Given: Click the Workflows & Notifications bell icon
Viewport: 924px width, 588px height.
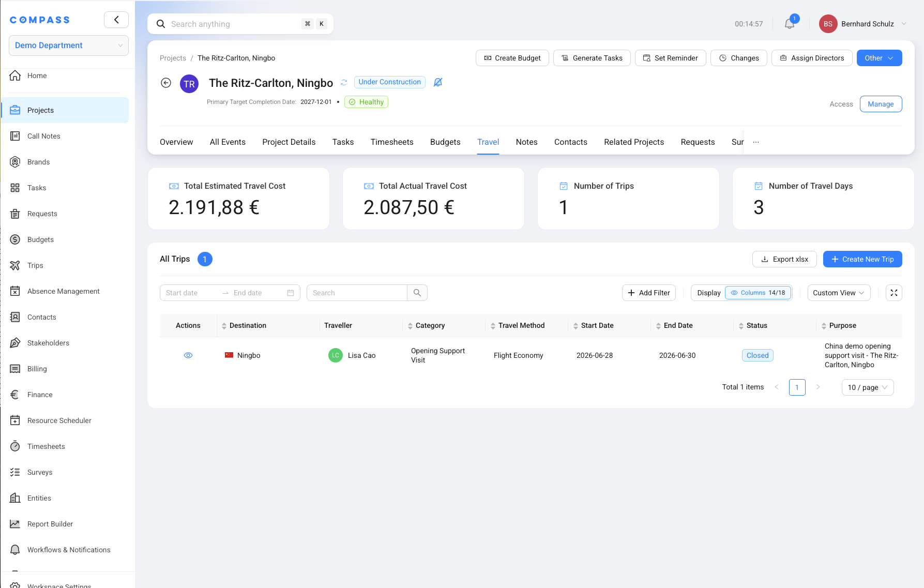Looking at the screenshot, I should tap(15, 550).
